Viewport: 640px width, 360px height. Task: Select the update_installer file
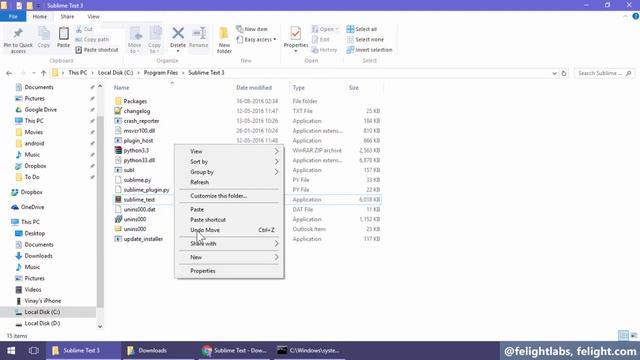coord(143,239)
